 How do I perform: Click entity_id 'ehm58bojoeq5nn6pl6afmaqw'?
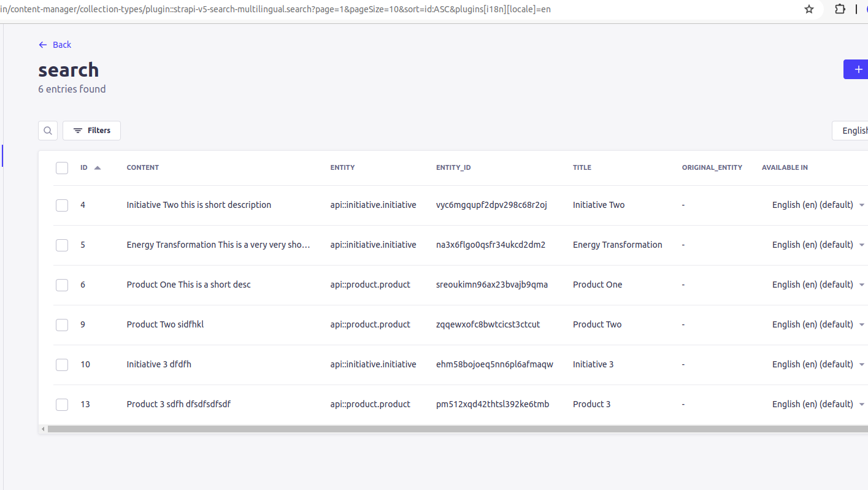coord(495,364)
